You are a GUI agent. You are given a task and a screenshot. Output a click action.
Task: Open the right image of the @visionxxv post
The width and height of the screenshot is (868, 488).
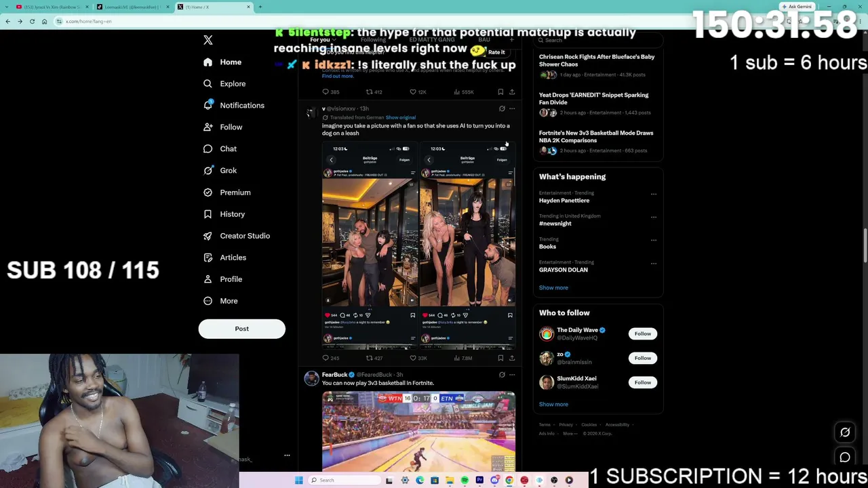point(467,245)
